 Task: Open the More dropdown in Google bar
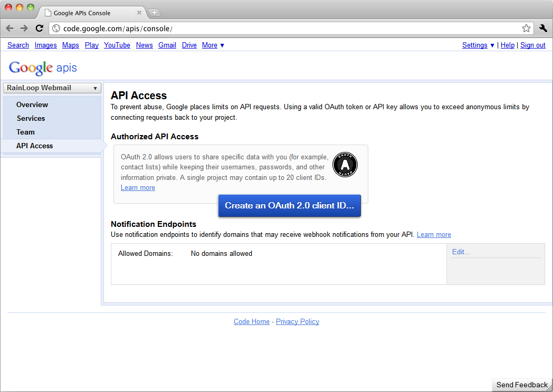tap(213, 45)
